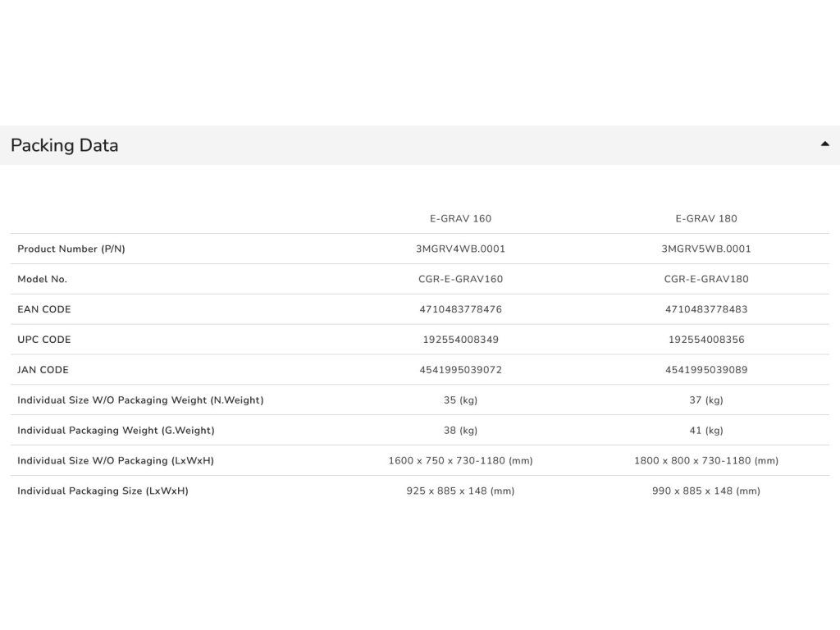Click product number 3MGRV5WB.0001

(706, 249)
